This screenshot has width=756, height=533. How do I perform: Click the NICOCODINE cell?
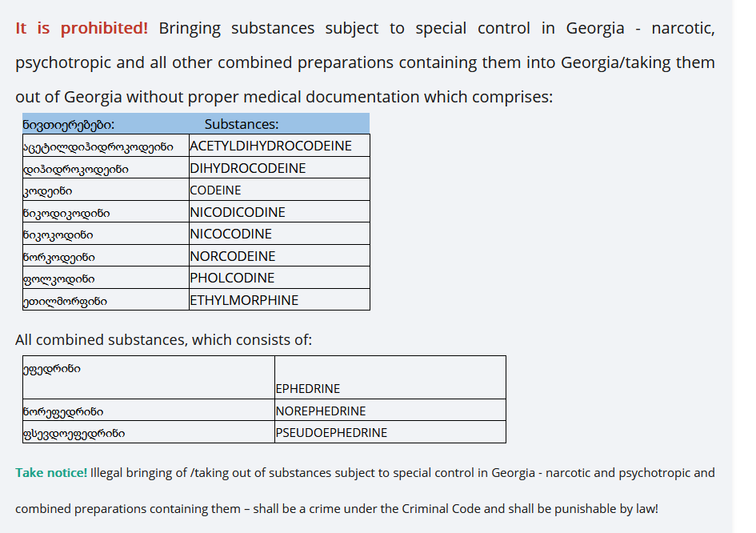pyautogui.click(x=279, y=234)
